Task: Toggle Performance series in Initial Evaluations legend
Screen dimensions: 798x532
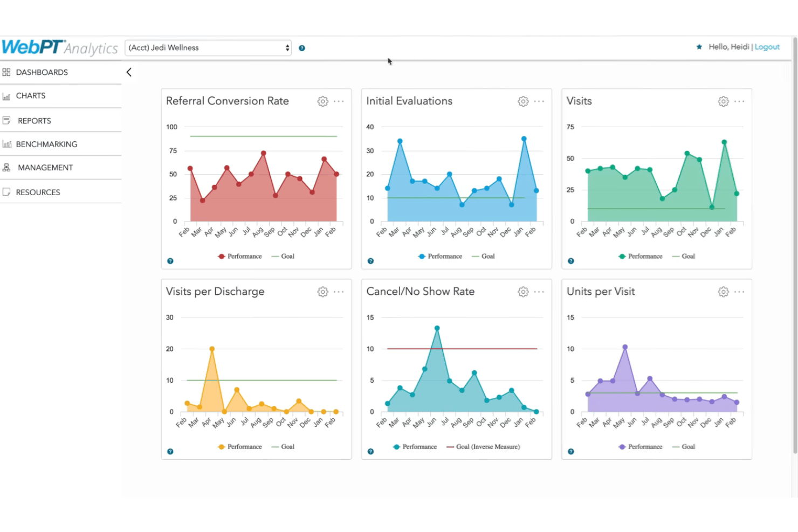Action: point(440,256)
